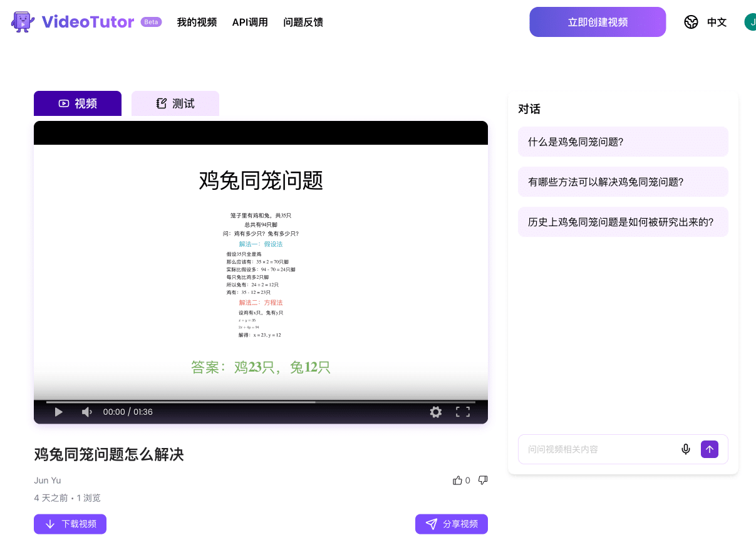Ask '什么是鸡兔同笼问题?' in the conversation panel
Viewport: 756px width, 547px height.
[623, 142]
